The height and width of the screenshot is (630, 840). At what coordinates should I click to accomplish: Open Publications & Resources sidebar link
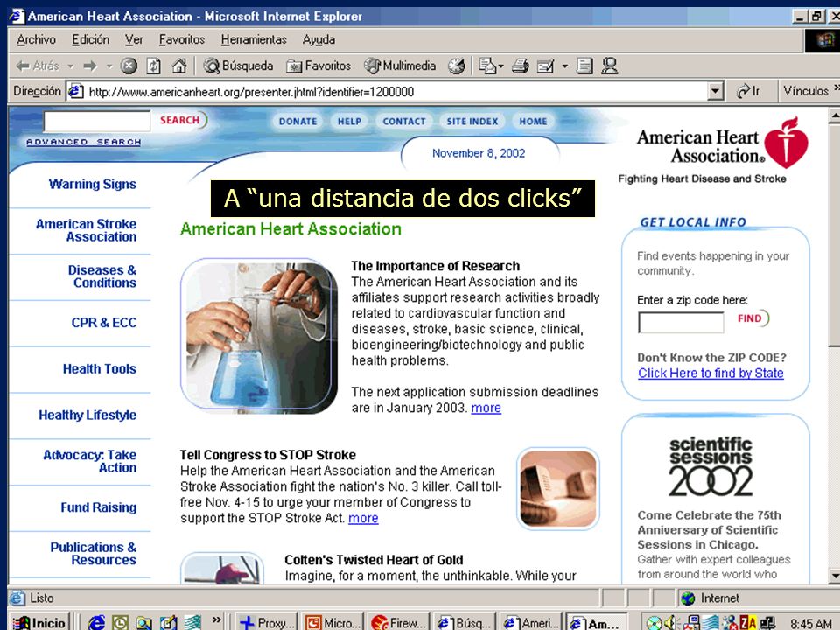pyautogui.click(x=94, y=553)
